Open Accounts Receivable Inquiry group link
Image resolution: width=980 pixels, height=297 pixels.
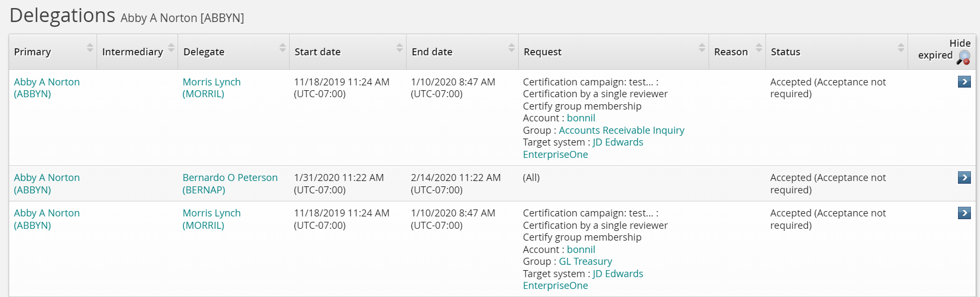[x=621, y=131]
